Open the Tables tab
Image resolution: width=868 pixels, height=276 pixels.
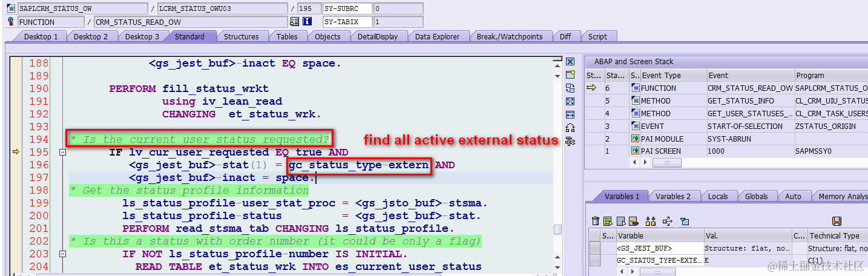[x=287, y=37]
